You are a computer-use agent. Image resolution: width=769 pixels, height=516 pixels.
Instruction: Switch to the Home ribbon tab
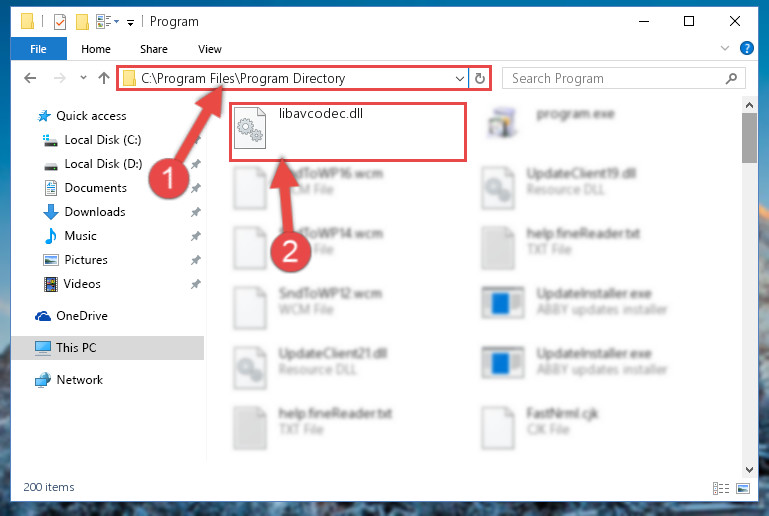click(x=96, y=49)
